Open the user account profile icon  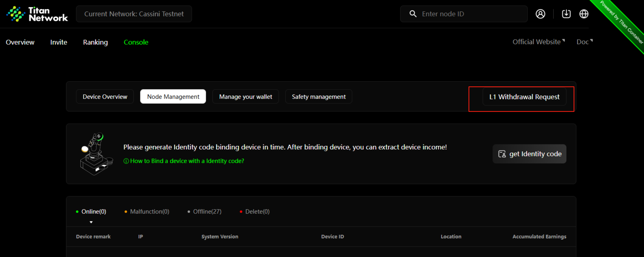(x=540, y=14)
